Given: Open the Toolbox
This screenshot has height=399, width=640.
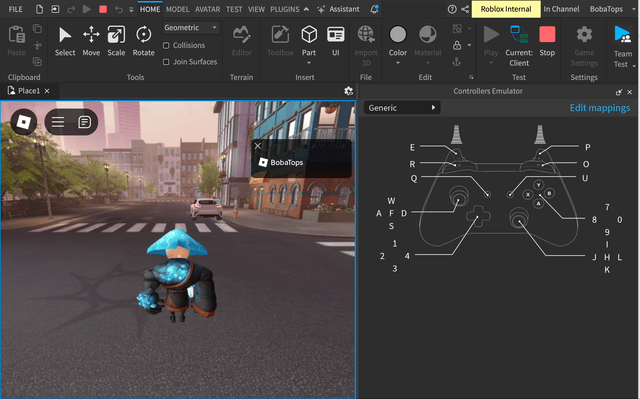Looking at the screenshot, I should 280,41.
